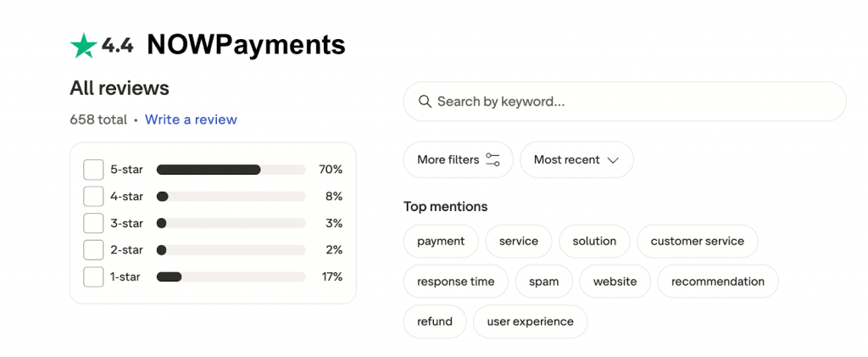Select the spam mention chip

pos(543,282)
